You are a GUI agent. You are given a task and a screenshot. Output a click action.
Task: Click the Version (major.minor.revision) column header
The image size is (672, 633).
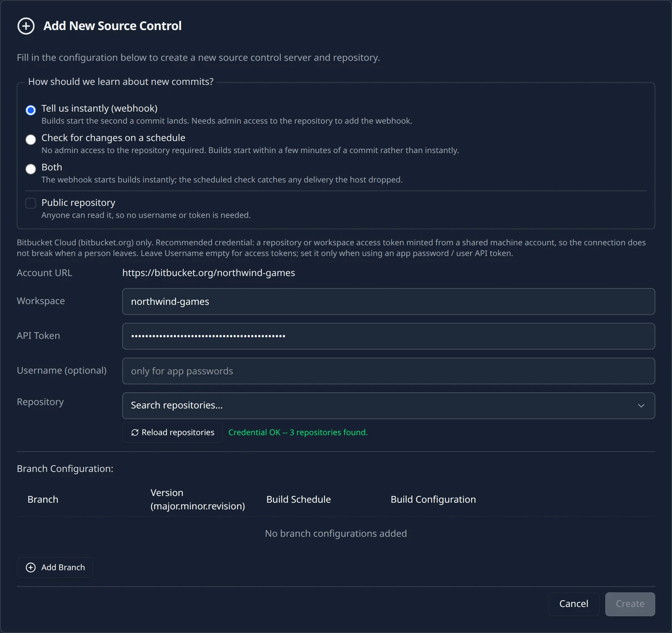coord(197,499)
